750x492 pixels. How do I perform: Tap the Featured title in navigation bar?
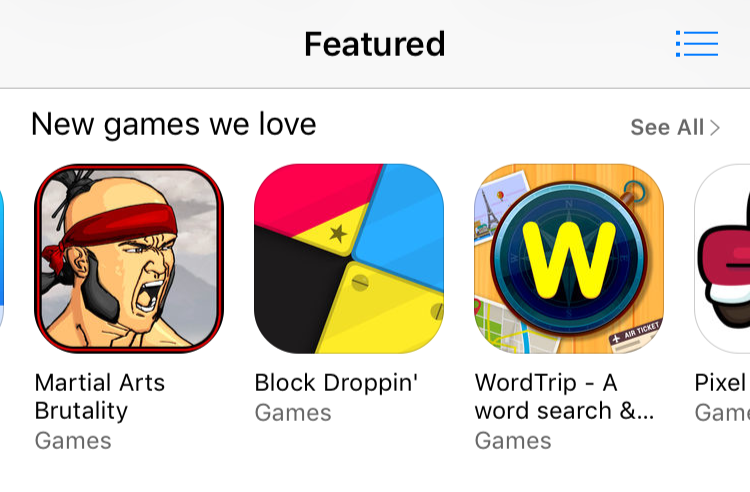point(375,44)
